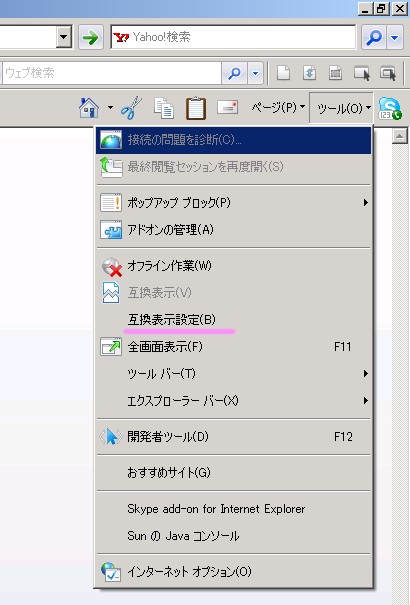
Task: Choose アドオンの管理(A)
Action: 233,230
